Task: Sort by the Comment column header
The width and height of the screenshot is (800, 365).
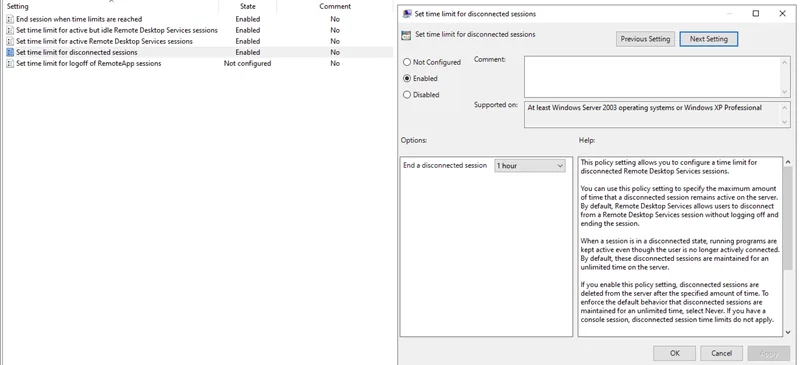Action: coord(335,7)
